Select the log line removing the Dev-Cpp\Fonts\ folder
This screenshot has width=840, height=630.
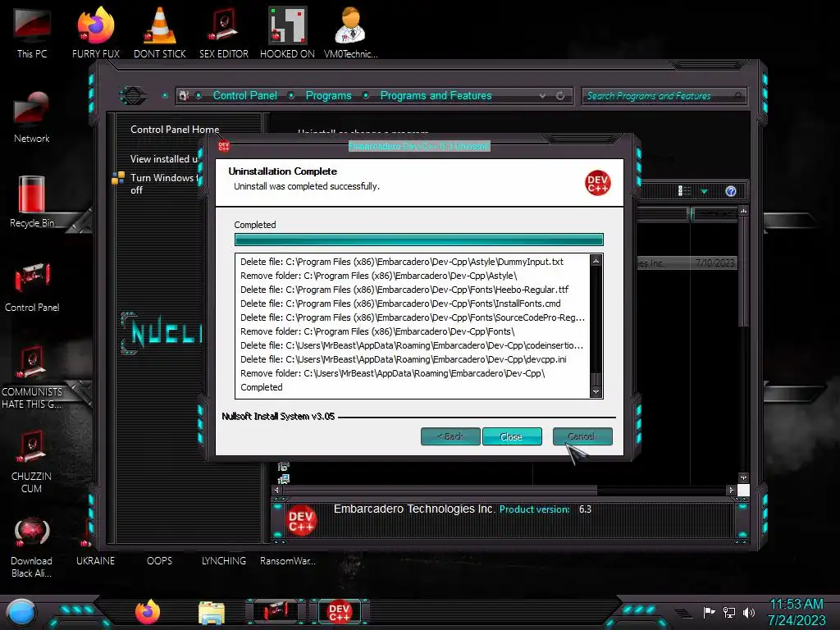click(377, 331)
